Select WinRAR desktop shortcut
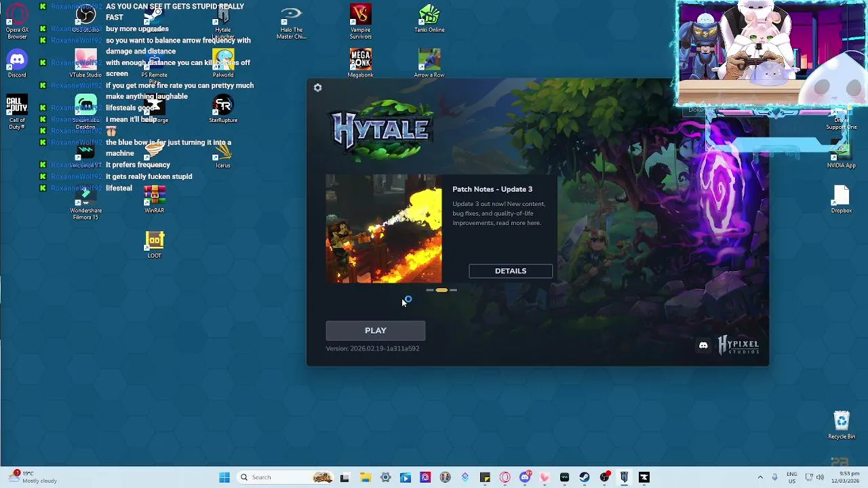The image size is (868, 488). tap(155, 199)
